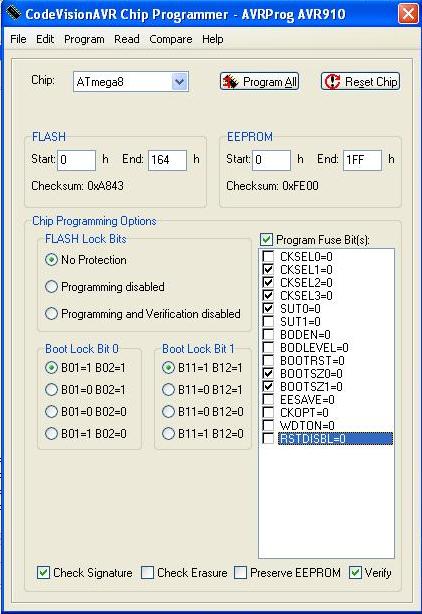Close the Chip Programmer window
This screenshot has height=614, width=422.
tap(408, 14)
